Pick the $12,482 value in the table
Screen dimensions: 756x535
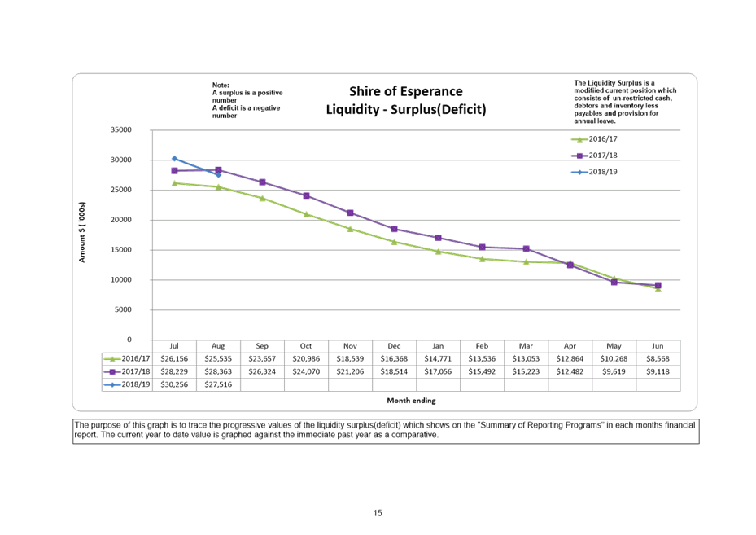coord(570,372)
